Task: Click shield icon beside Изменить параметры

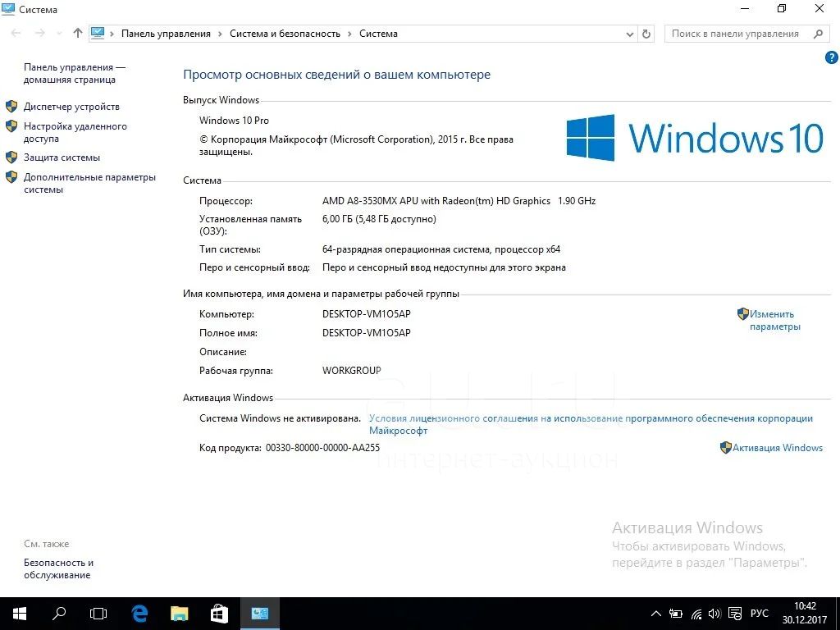Action: pyautogui.click(x=742, y=314)
